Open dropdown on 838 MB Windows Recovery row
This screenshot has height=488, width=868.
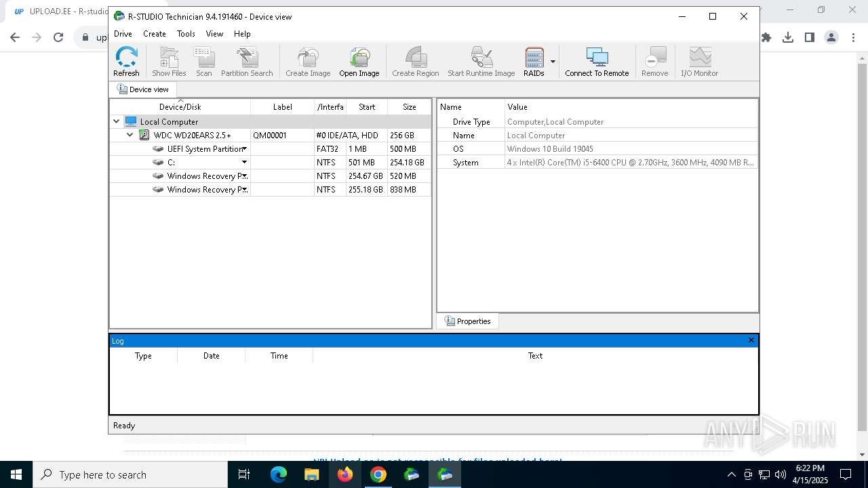(245, 190)
